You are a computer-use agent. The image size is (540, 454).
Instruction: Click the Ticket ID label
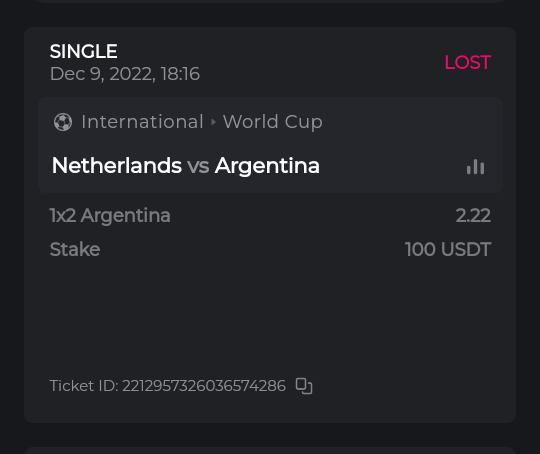tap(84, 386)
